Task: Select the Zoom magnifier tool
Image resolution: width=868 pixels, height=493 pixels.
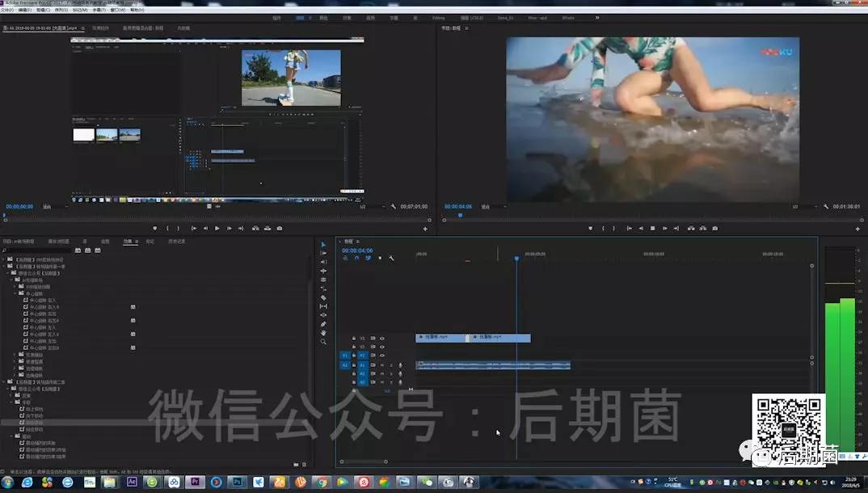Action: 323,342
